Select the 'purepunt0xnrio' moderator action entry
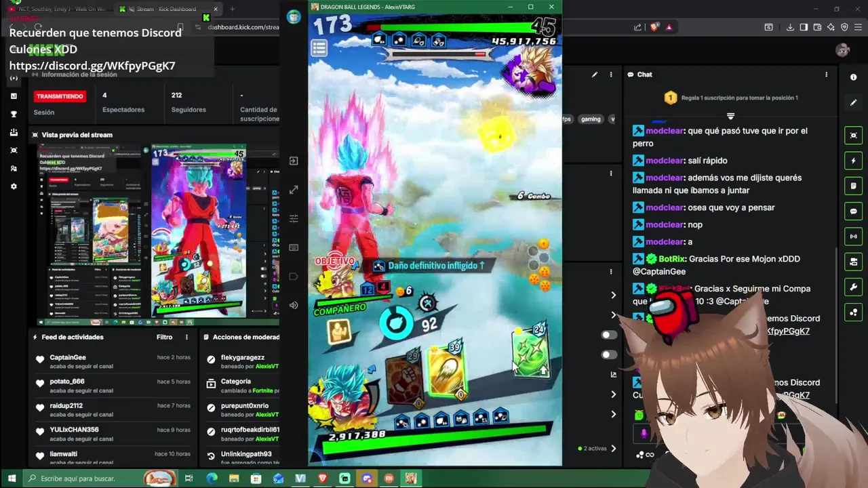 [243, 410]
